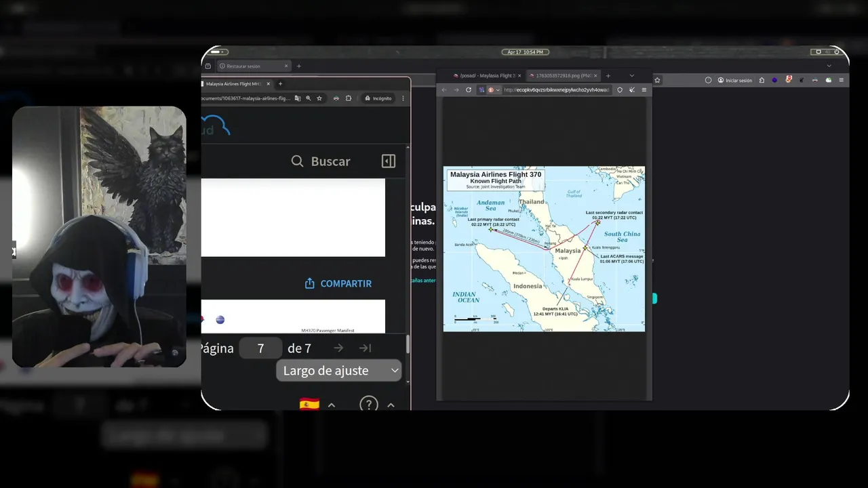Click the onion URL address field
This screenshot has height=488, width=868.
coord(557,89)
